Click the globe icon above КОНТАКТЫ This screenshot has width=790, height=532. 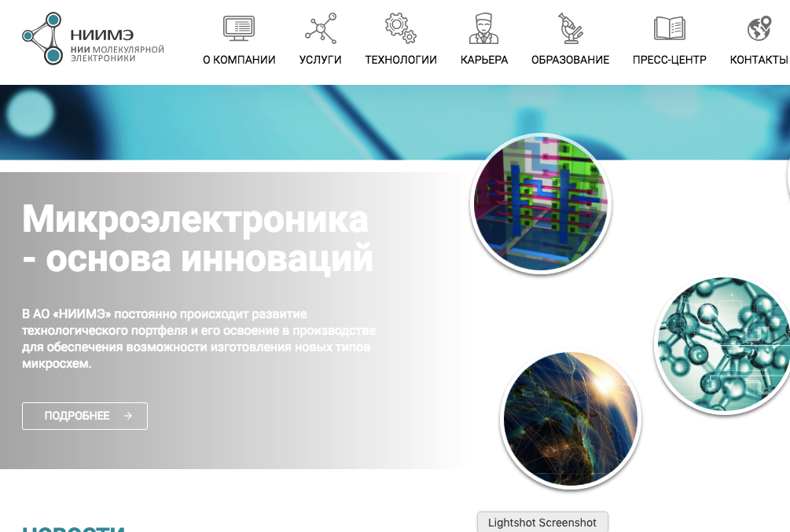[x=758, y=28]
